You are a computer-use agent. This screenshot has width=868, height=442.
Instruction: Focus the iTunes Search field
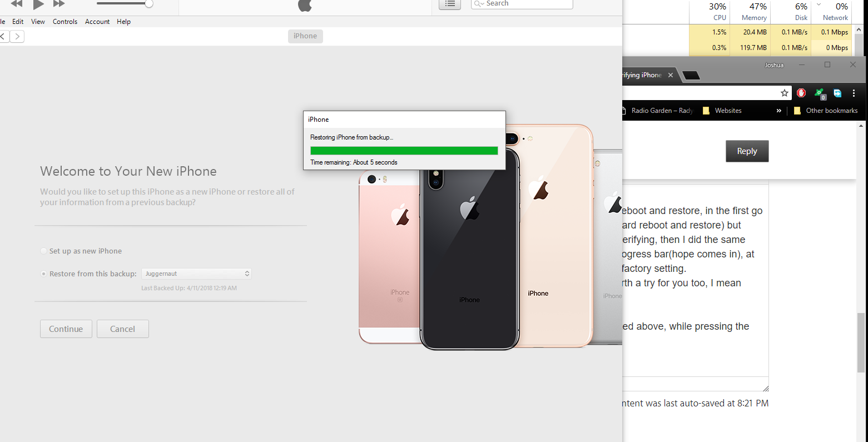522,4
